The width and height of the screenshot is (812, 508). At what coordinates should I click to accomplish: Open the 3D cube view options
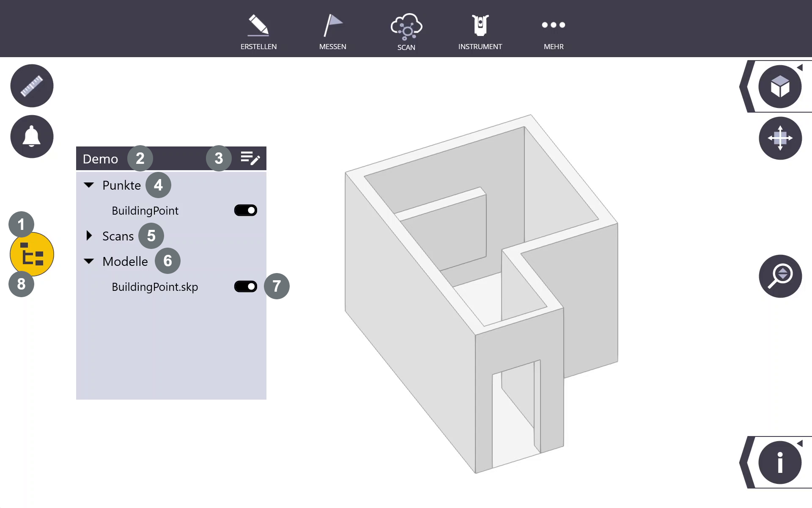(x=780, y=87)
